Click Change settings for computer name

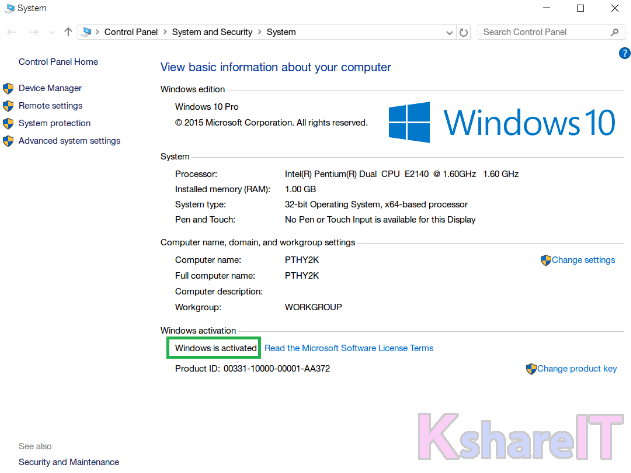[x=583, y=260]
